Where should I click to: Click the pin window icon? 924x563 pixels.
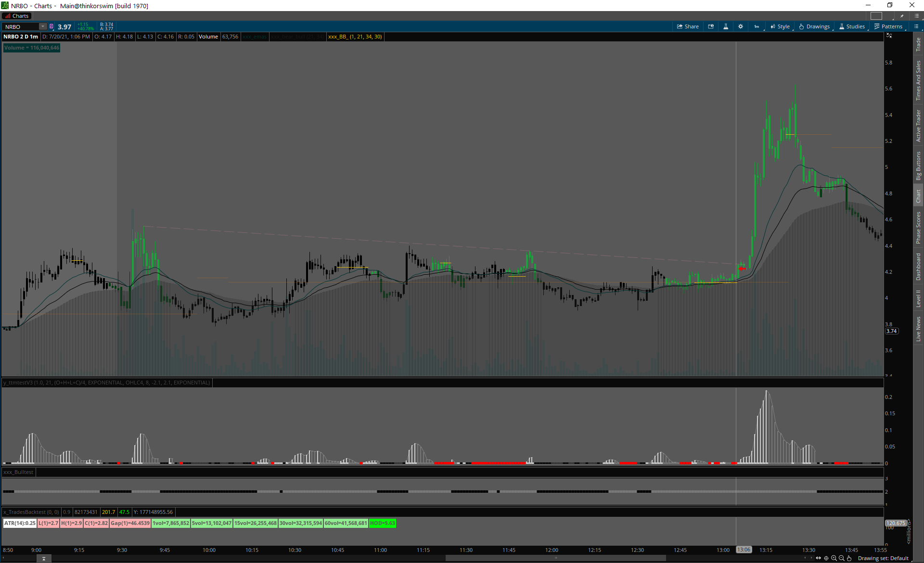click(902, 16)
